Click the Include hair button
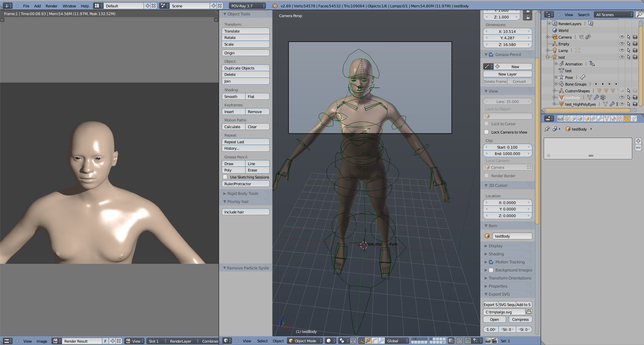Viewport: 644px width, 345px height. pyautogui.click(x=246, y=212)
